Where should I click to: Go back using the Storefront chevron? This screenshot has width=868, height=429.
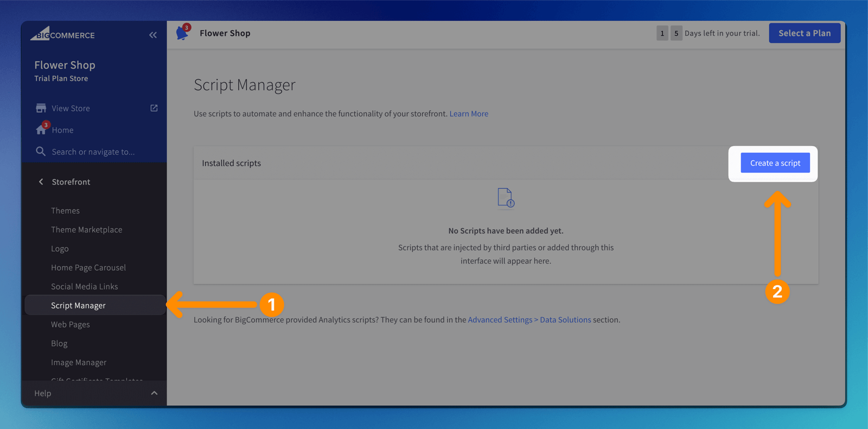coord(41,182)
